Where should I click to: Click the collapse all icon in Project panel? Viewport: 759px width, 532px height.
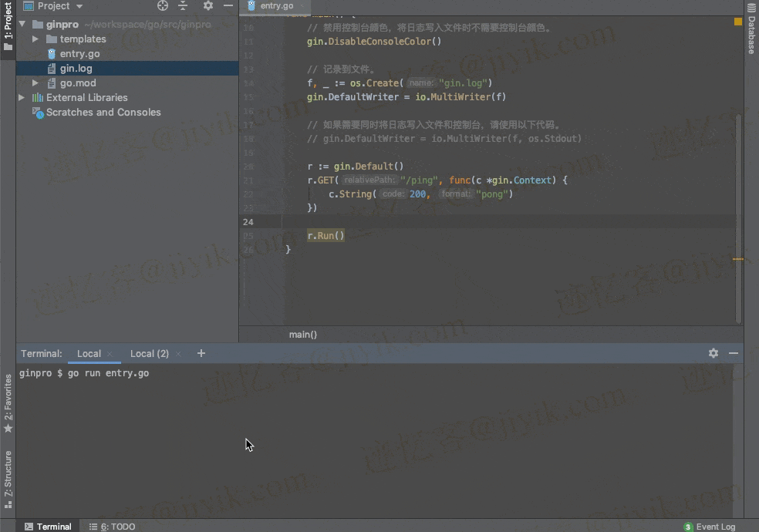183,6
